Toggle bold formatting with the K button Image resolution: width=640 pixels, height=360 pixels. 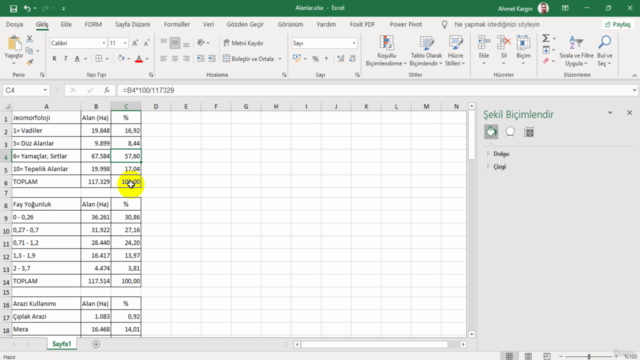coord(54,59)
